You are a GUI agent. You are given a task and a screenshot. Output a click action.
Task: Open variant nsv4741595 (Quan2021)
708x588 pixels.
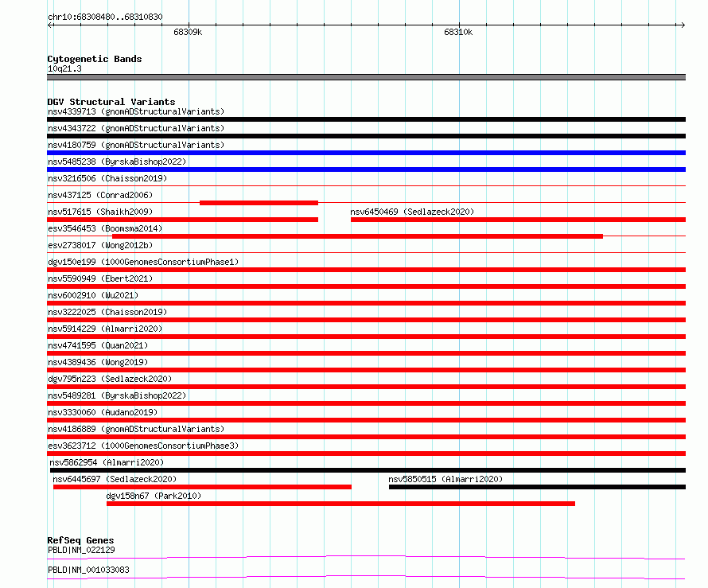(x=98, y=345)
